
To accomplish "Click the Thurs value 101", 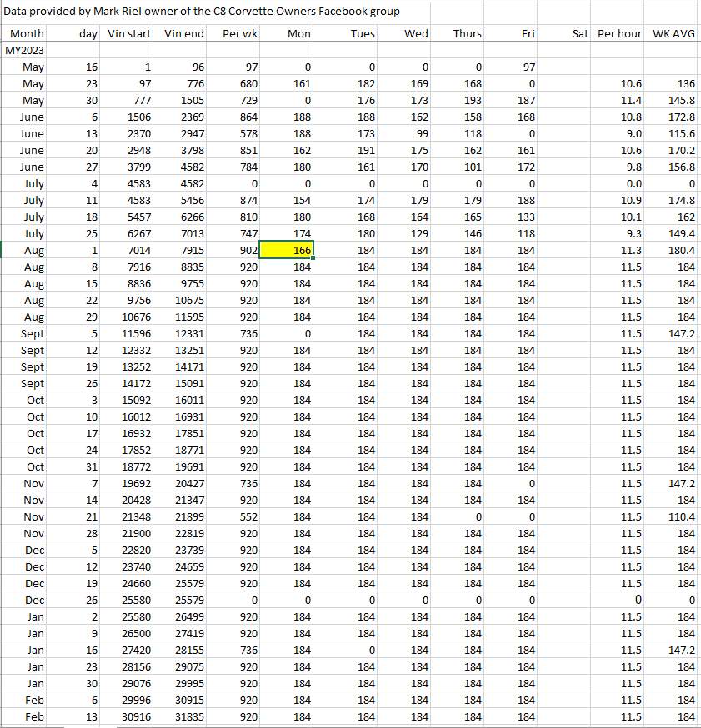I will click(x=471, y=167).
